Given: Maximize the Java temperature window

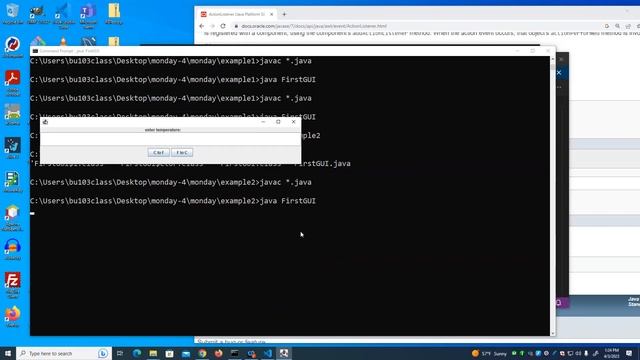Looking at the screenshot, I should click(278, 122).
